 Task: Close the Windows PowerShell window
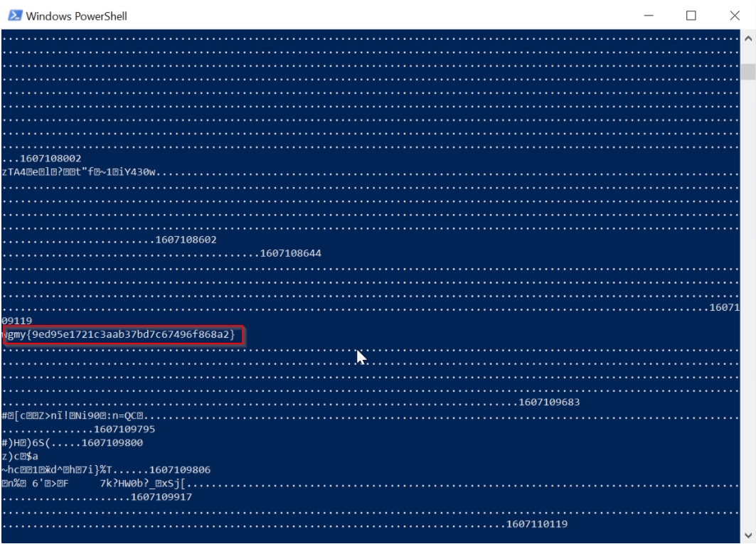[734, 15]
